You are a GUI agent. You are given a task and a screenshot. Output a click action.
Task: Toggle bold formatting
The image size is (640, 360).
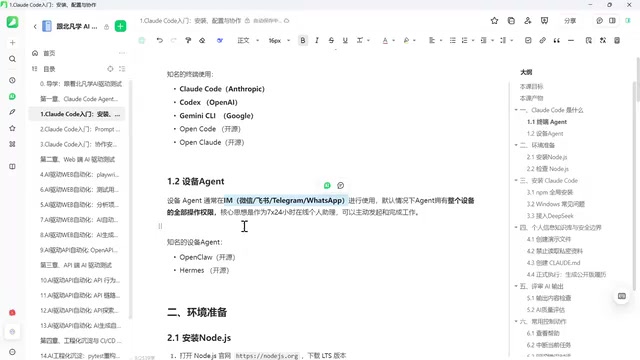pyautogui.click(x=303, y=40)
